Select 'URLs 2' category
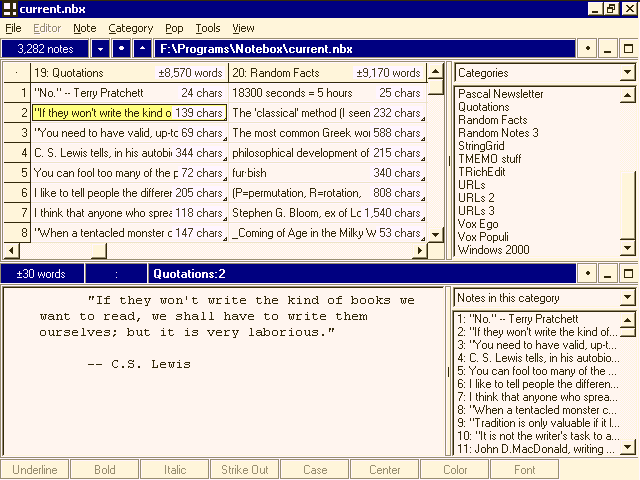 tap(476, 198)
